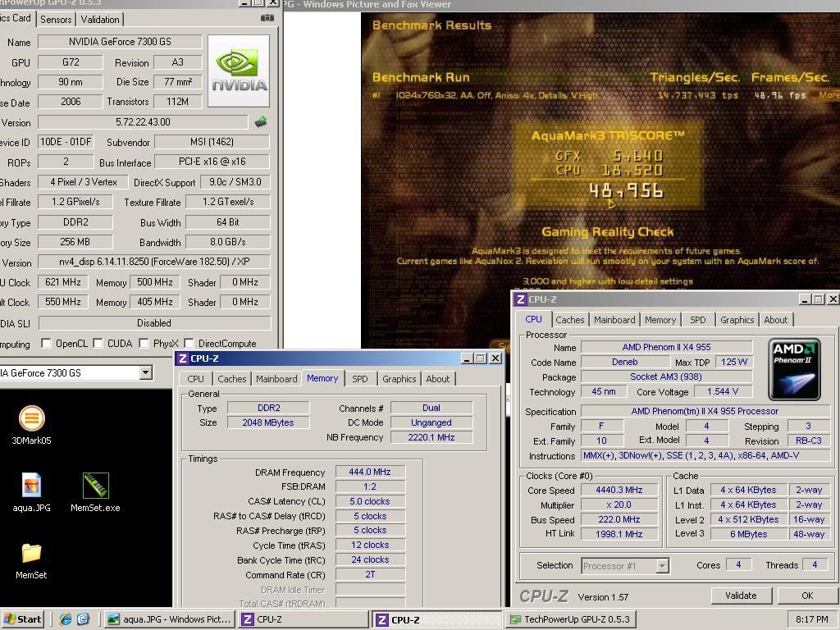Open the GeForce 7300 GS card dropdown

click(146, 373)
